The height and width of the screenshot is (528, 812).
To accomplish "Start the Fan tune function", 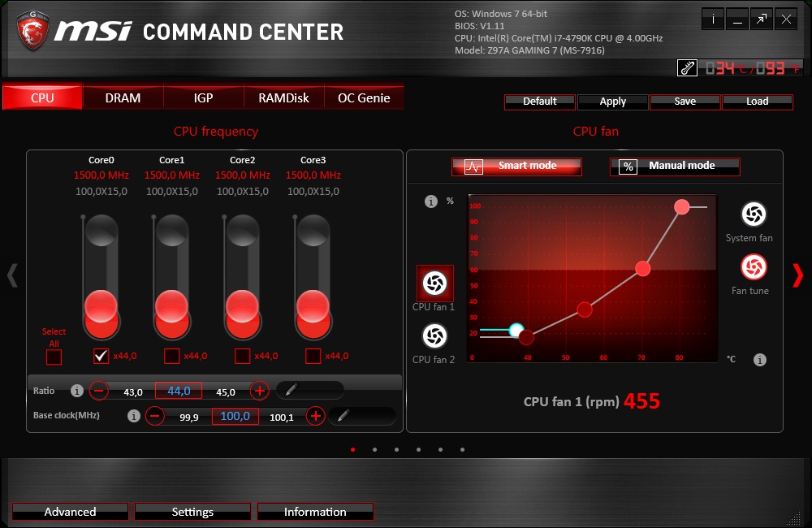I will (x=754, y=267).
